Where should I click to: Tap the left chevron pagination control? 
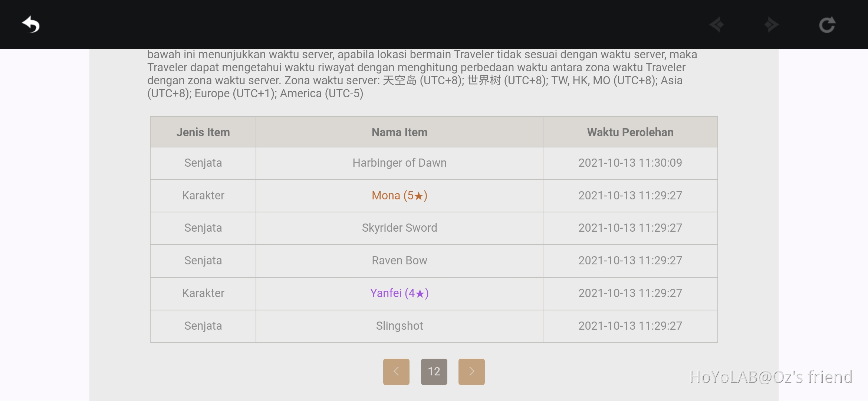tap(396, 371)
